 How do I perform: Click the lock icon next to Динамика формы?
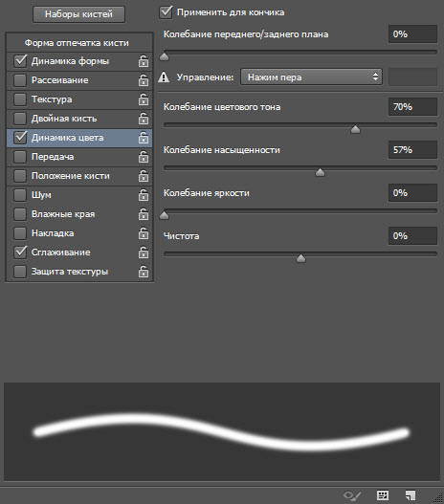[144, 61]
